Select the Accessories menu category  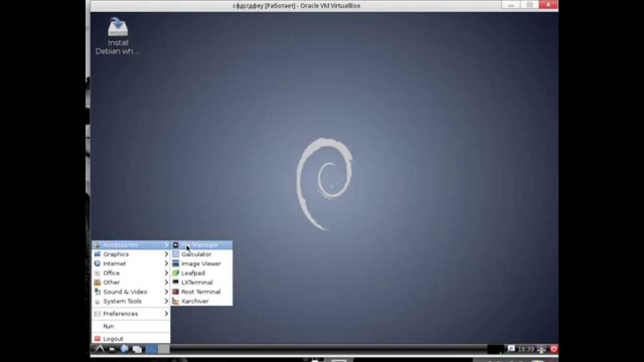click(131, 245)
